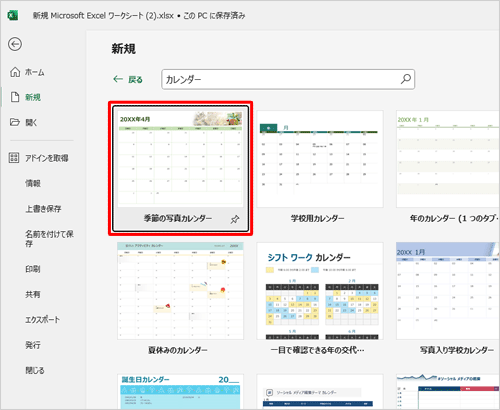Select the 季節の写真カレンダー template thumbnail
Viewport: 500px width, 410px height.
tap(180, 159)
